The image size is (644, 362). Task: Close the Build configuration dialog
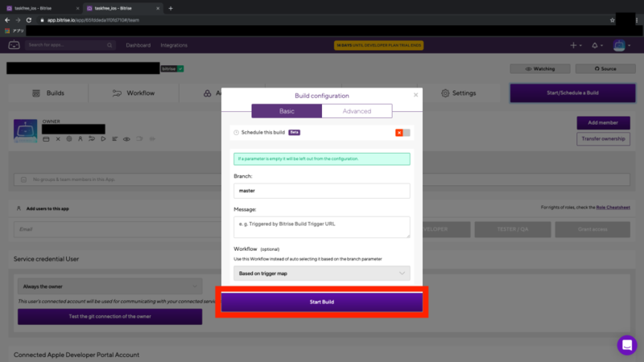coord(415,95)
